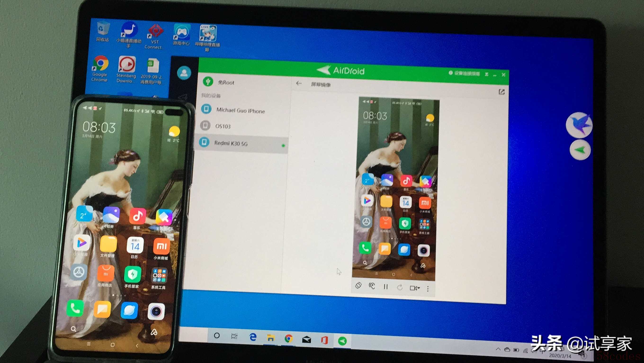Tap the gallery app in AirDroid mirror
Screen dimensions: 644x363
point(387,180)
